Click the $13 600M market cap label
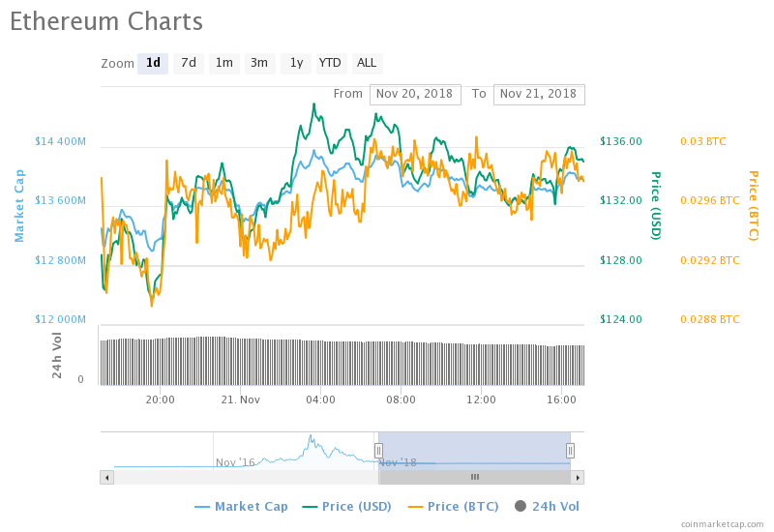 pos(60,200)
